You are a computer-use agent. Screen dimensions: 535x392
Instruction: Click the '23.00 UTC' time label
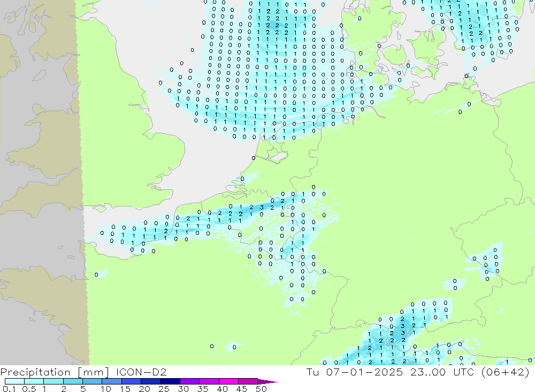tap(442, 372)
